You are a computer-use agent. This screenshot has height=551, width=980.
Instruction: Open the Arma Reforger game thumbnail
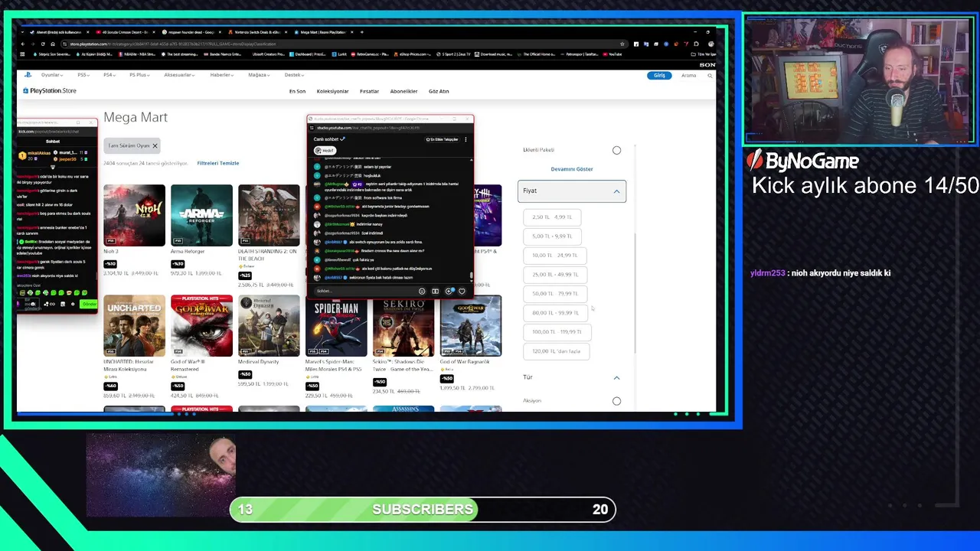pos(201,215)
